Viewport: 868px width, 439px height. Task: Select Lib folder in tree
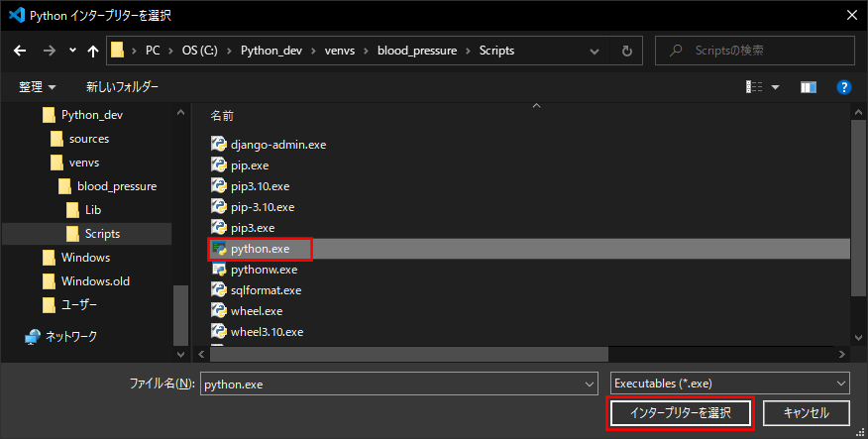click(92, 210)
